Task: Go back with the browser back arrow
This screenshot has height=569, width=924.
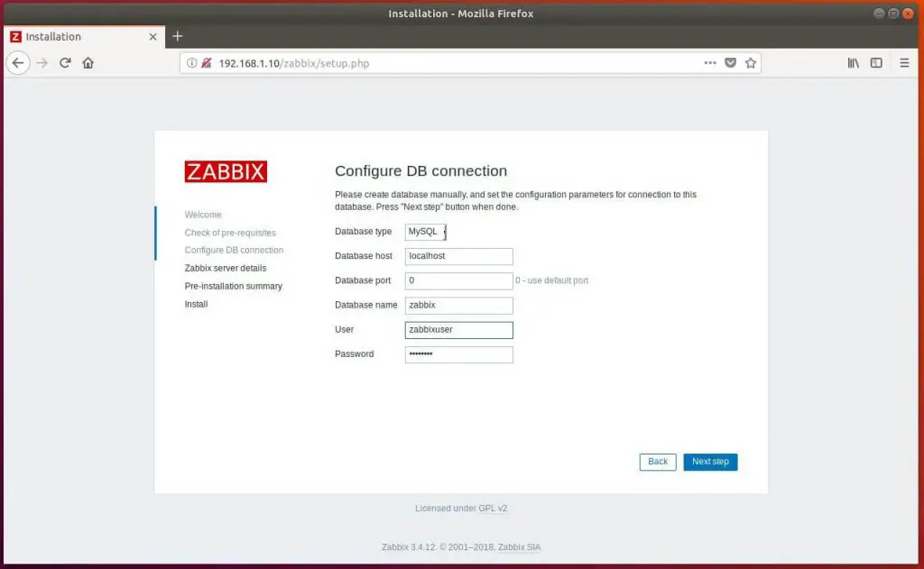Action: [x=18, y=63]
